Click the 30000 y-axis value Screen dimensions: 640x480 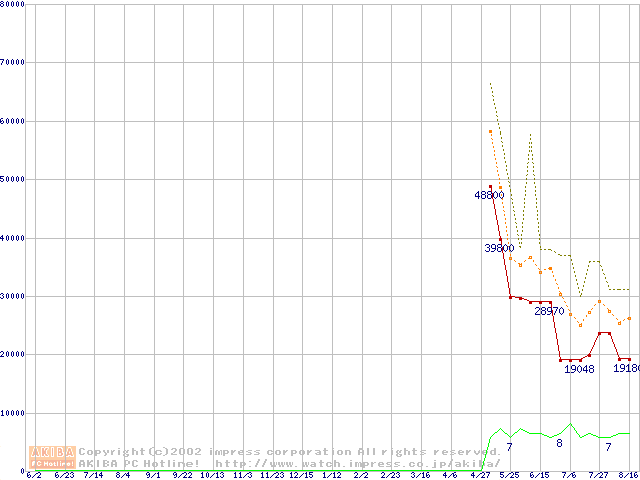13,296
